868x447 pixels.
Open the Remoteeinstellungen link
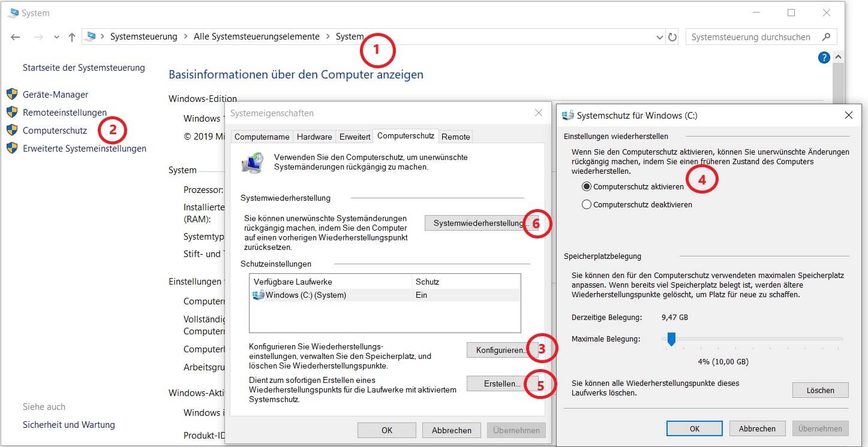(x=65, y=112)
